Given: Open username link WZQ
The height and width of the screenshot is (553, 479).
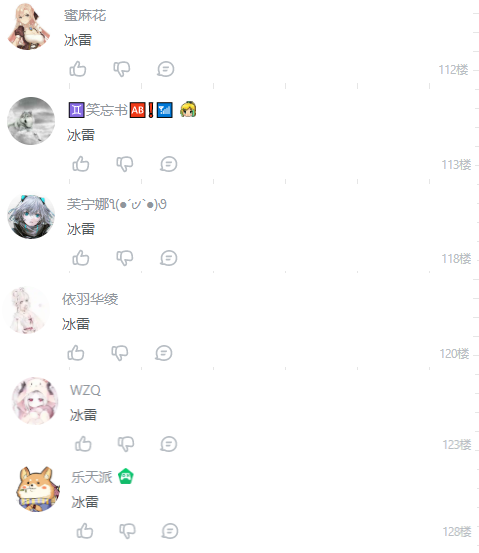Looking at the screenshot, I should [x=85, y=390].
